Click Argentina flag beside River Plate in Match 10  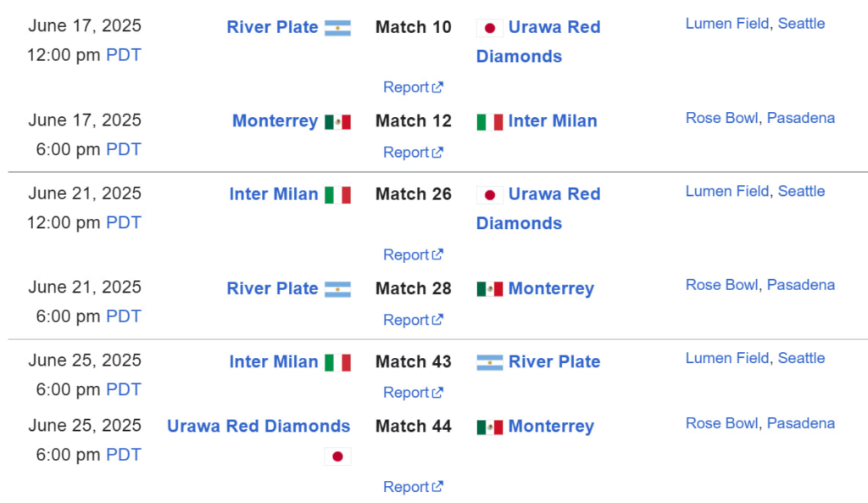tap(337, 28)
